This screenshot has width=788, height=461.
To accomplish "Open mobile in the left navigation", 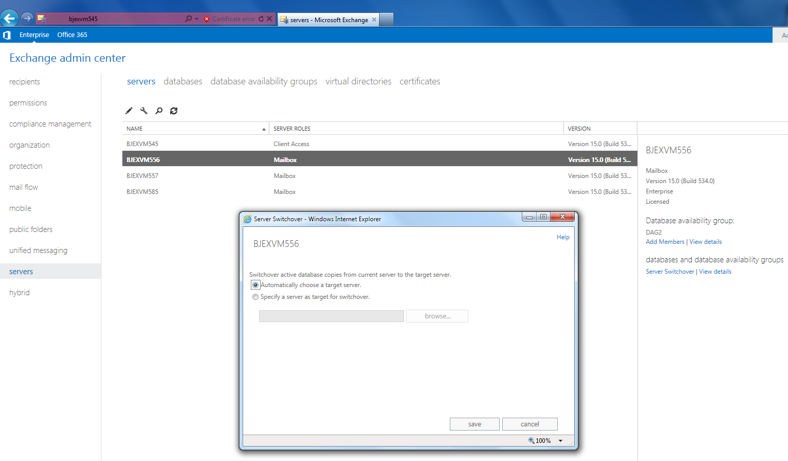I will [x=20, y=208].
